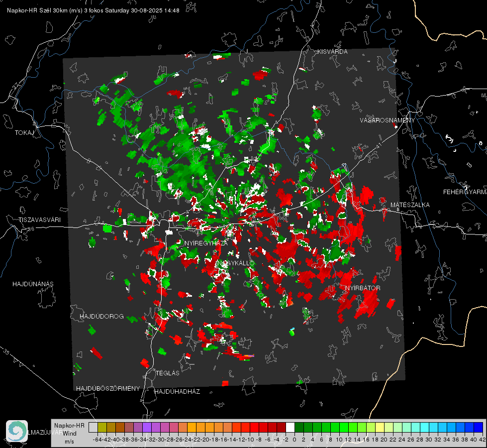Click the legend value 0
The height and width of the screenshot is (448, 487).
click(294, 440)
